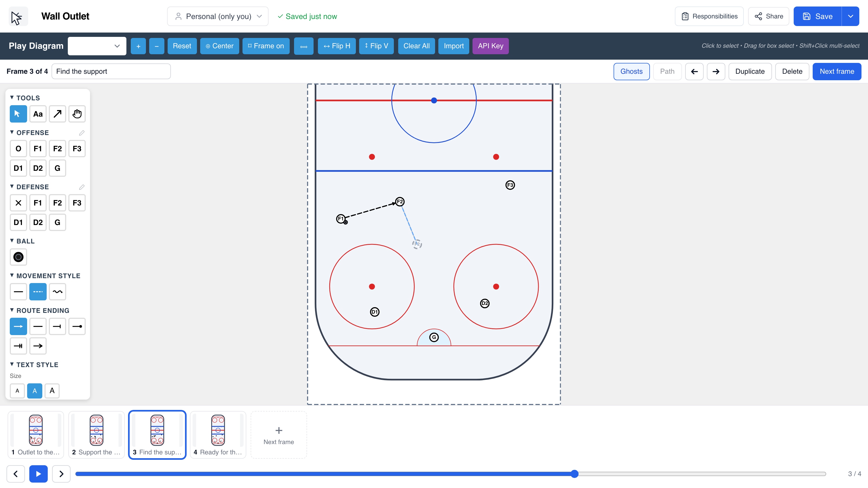
Task: Click the playback progress slider handle
Action: tap(575, 474)
